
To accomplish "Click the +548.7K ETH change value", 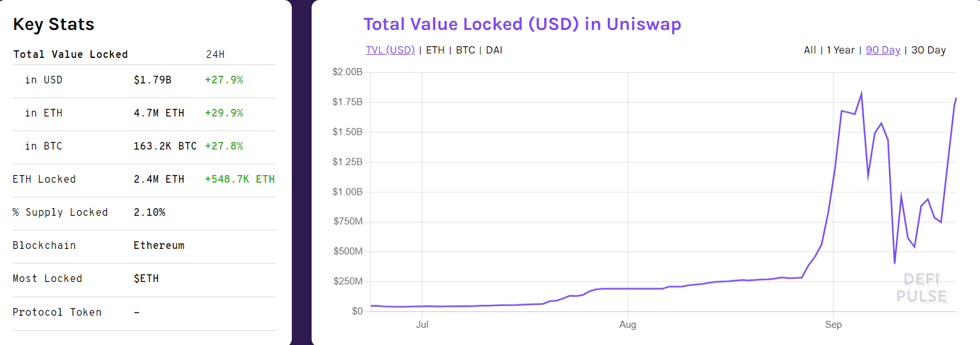I will (240, 180).
